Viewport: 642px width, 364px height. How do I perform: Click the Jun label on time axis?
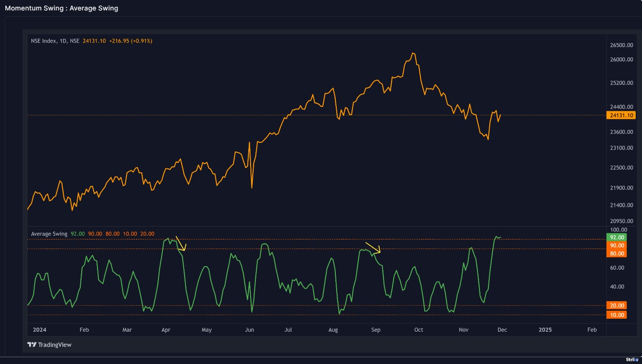pos(249,330)
